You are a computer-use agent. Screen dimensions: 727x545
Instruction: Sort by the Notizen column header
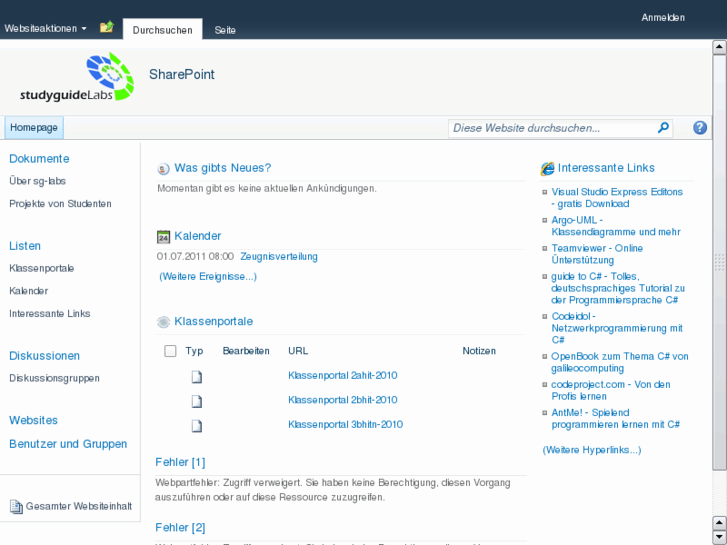[x=479, y=351]
